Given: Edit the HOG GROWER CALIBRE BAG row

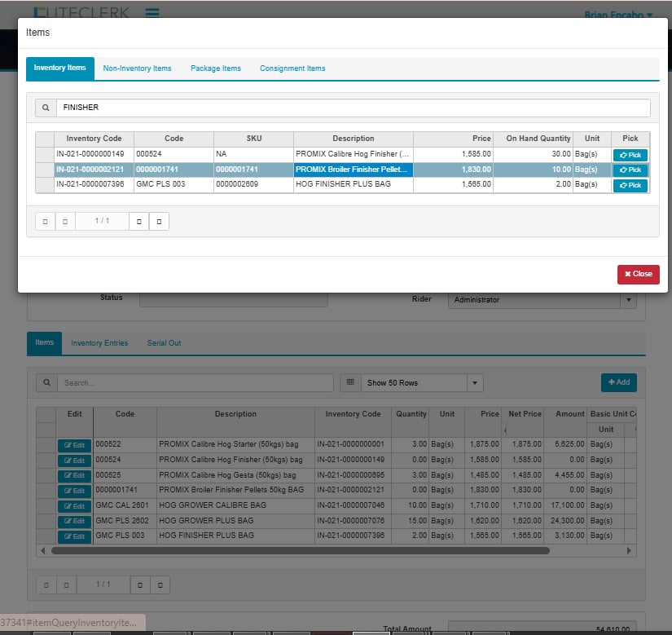Looking at the screenshot, I should 74,506.
